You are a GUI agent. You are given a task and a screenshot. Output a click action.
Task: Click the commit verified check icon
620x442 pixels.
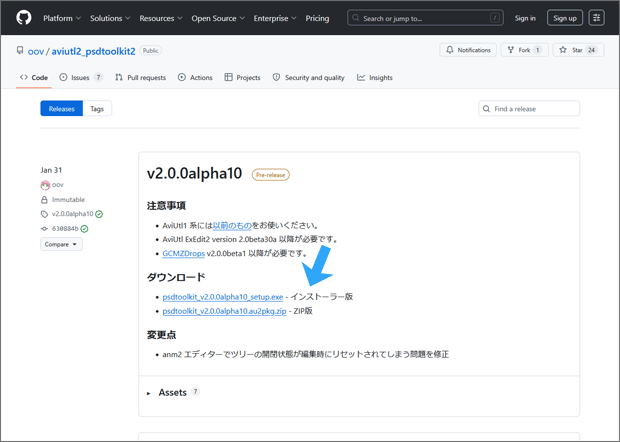(x=85, y=229)
